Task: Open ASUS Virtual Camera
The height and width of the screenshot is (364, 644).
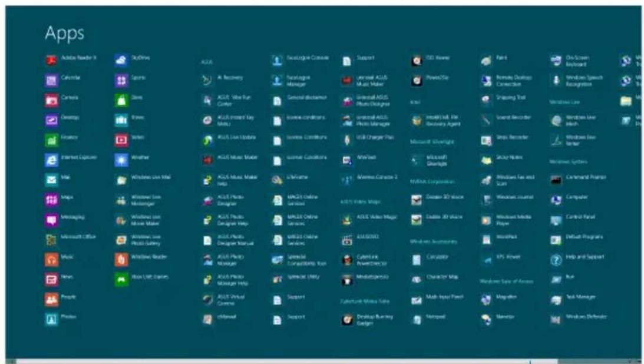Action: pyautogui.click(x=223, y=300)
